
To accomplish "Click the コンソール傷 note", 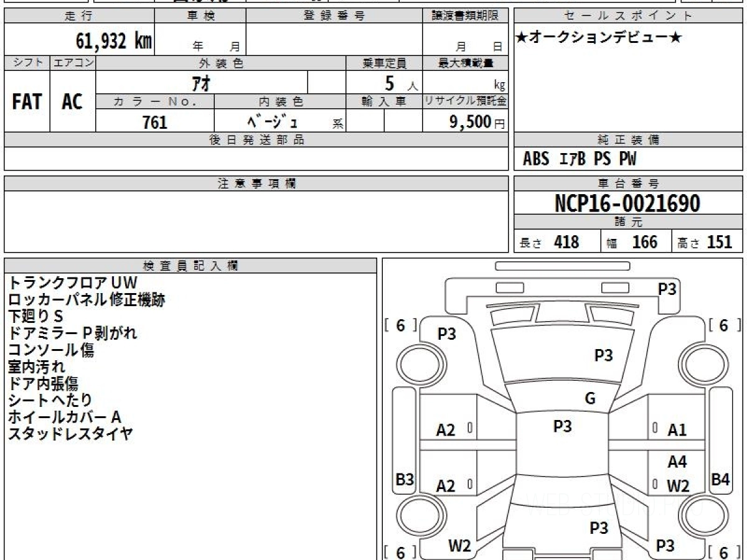I will click(x=51, y=350).
